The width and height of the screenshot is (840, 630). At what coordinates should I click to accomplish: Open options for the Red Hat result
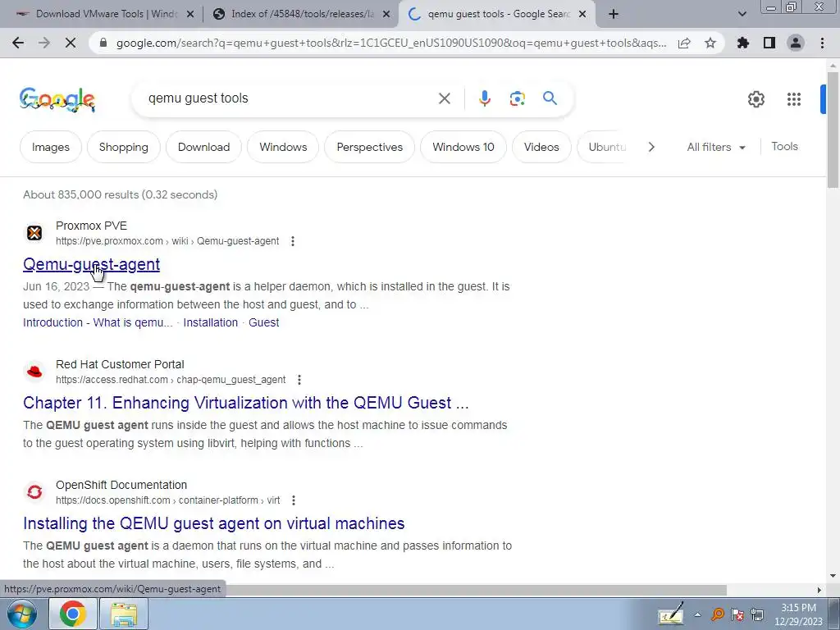[x=299, y=380]
